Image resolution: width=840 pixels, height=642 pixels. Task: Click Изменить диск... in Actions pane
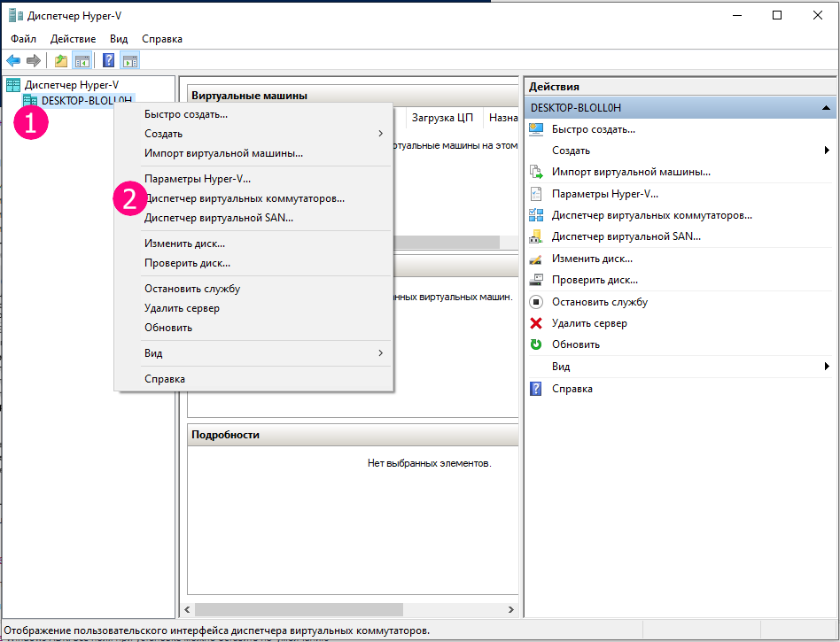[592, 259]
